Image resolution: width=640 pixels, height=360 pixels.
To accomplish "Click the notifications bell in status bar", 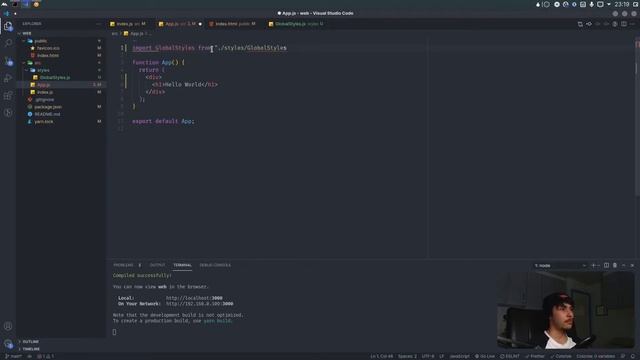I will [633, 356].
